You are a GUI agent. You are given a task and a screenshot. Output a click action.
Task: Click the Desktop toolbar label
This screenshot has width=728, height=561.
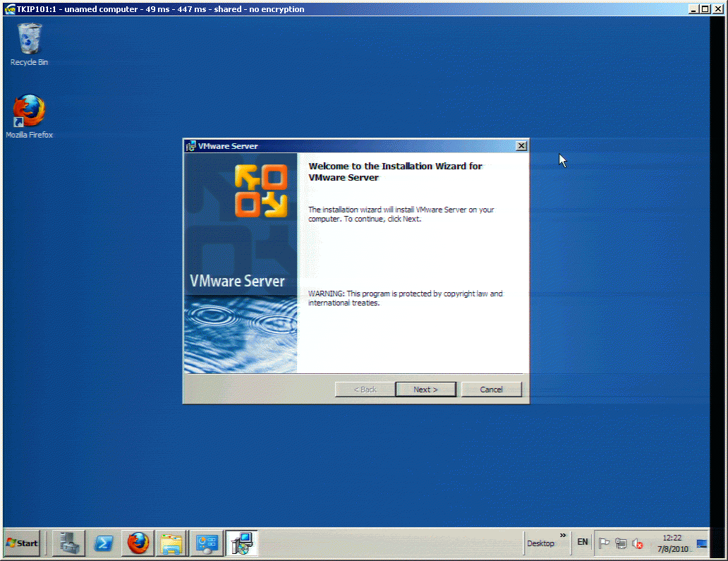[x=540, y=543]
